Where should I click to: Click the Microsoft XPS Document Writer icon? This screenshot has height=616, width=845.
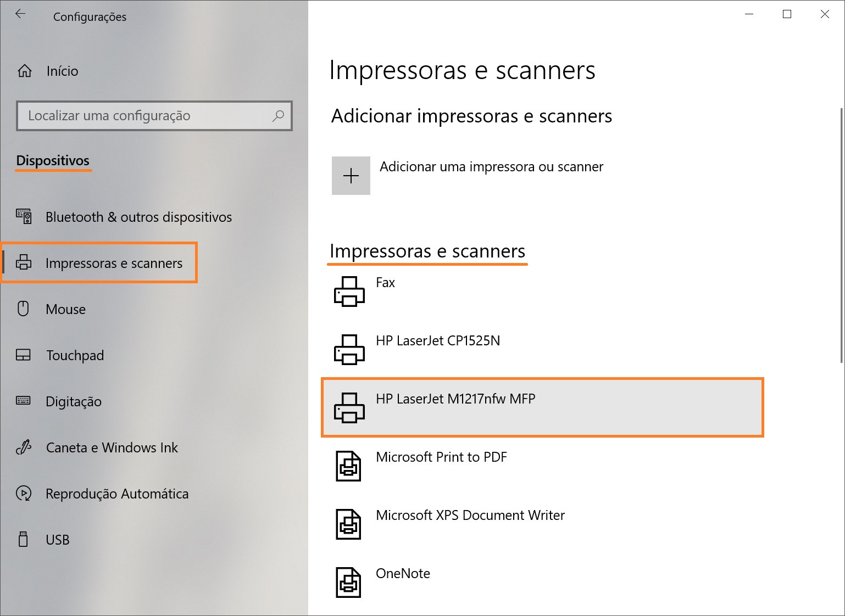(x=348, y=524)
